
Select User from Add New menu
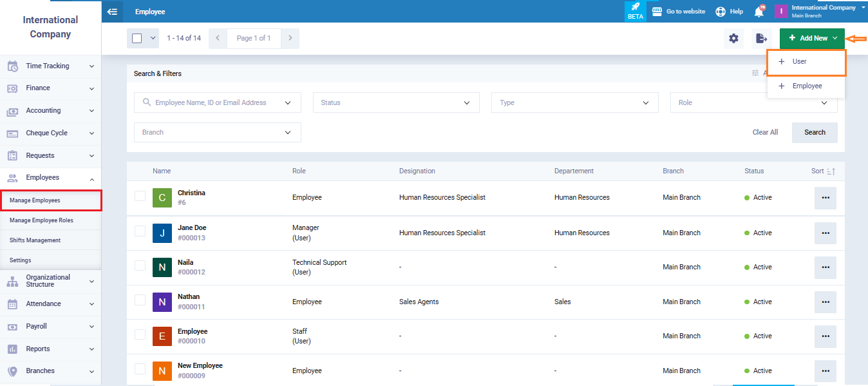[x=806, y=62]
